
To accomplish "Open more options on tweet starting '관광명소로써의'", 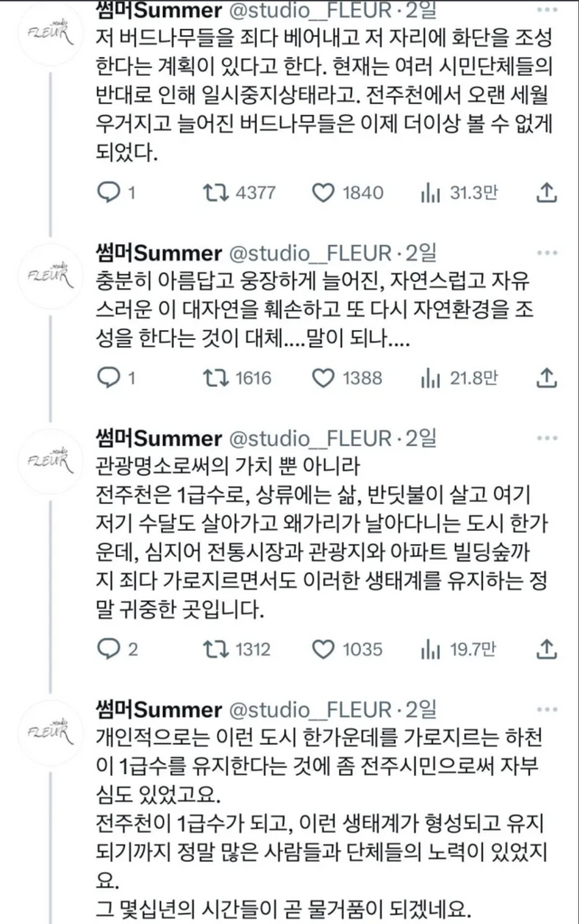I will pyautogui.click(x=546, y=438).
